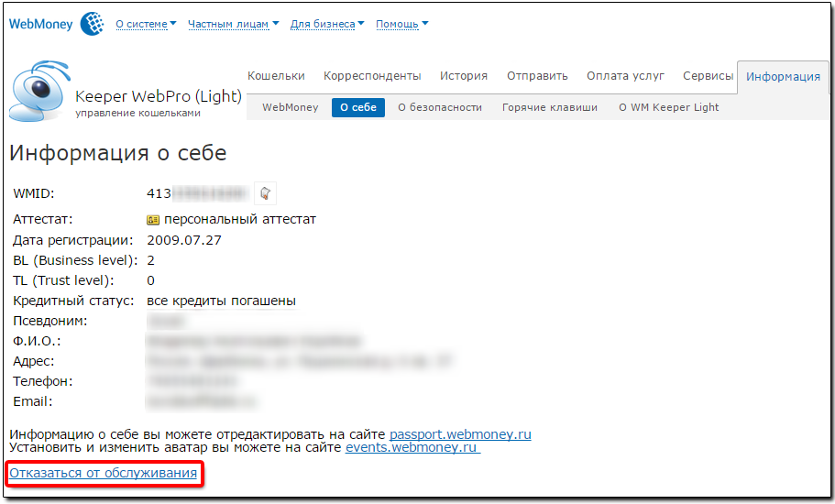Screen dimensions: 835x504
Task: Select the 'О себе' sub-tab
Action: 357,107
